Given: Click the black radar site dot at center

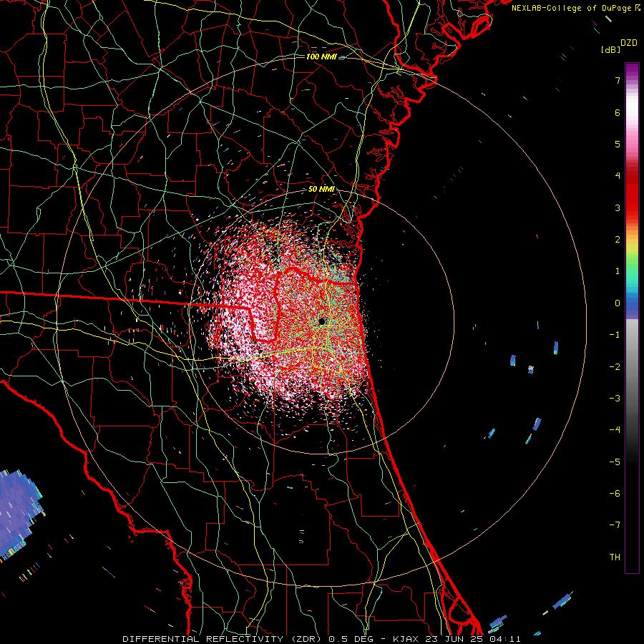Looking at the screenshot, I should pyautogui.click(x=322, y=321).
